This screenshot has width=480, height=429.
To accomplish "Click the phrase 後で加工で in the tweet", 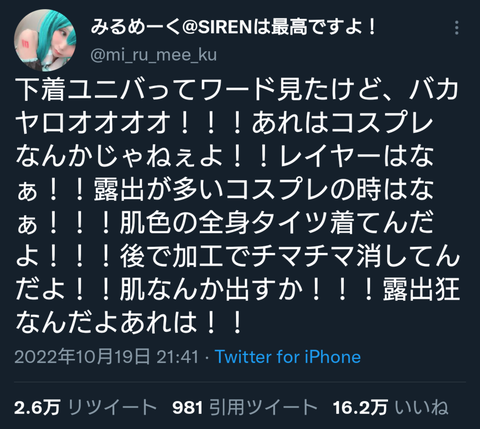I will pos(185,256).
